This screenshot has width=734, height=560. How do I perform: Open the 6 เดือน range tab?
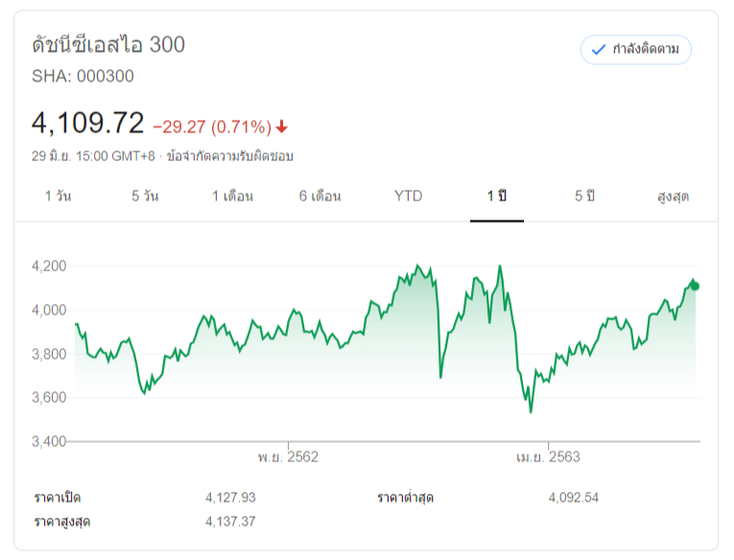[x=320, y=197]
